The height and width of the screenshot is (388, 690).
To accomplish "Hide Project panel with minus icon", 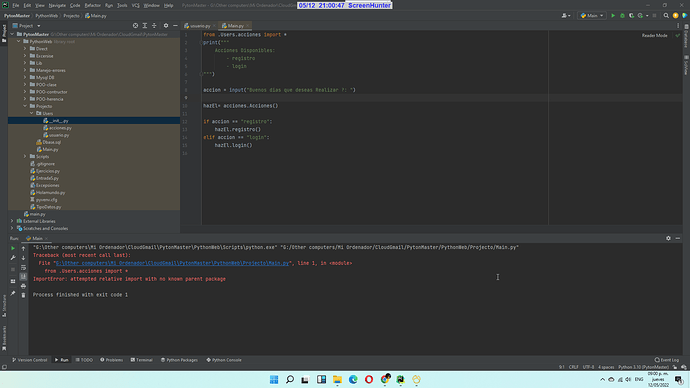I will [x=175, y=26].
